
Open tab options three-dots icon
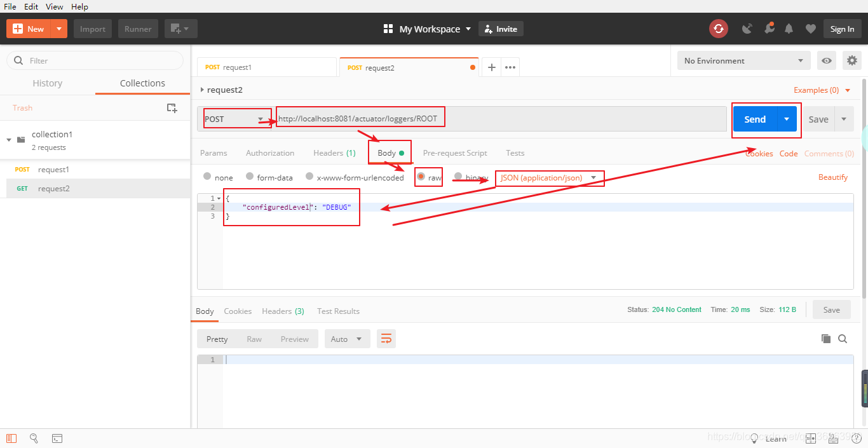pyautogui.click(x=510, y=67)
